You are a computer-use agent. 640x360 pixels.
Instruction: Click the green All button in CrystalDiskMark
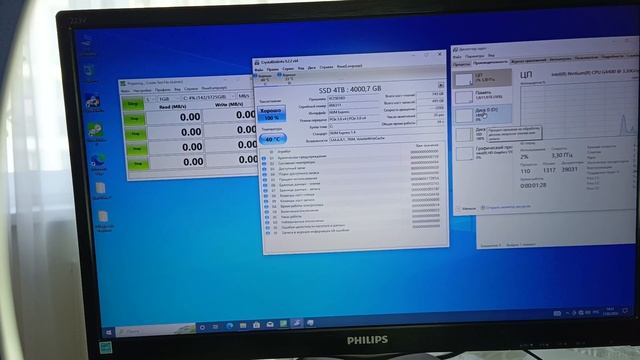(133, 104)
